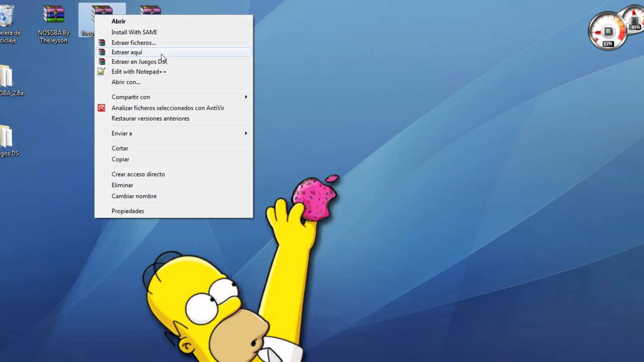Expand the Enviar a submenu
The width and height of the screenshot is (644, 362).
pos(174,133)
